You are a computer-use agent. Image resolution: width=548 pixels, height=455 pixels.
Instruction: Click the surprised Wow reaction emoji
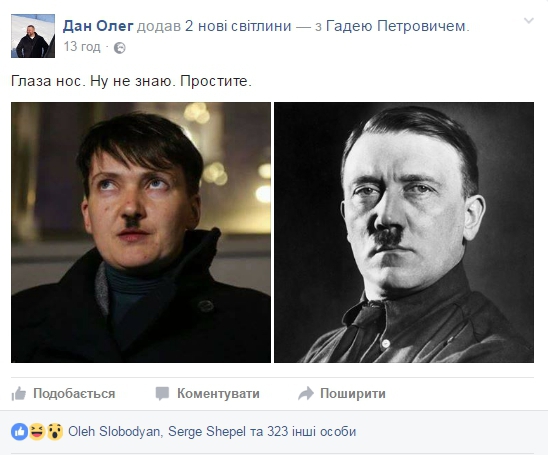[x=55, y=432]
